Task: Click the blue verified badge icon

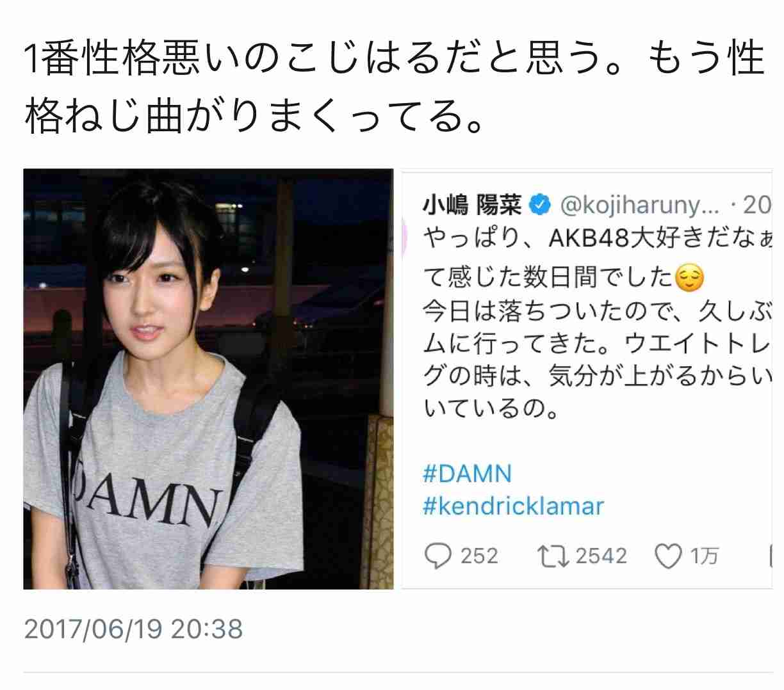Action: 540,205
